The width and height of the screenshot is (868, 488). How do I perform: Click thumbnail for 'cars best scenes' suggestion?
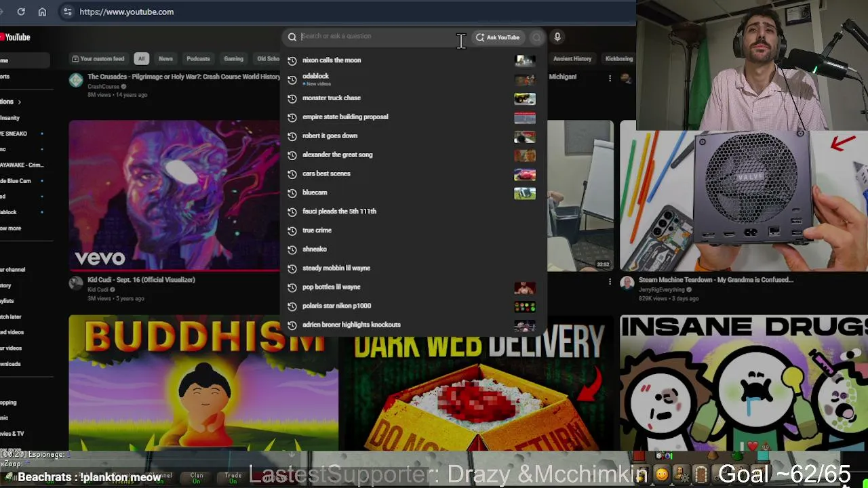pos(525,175)
